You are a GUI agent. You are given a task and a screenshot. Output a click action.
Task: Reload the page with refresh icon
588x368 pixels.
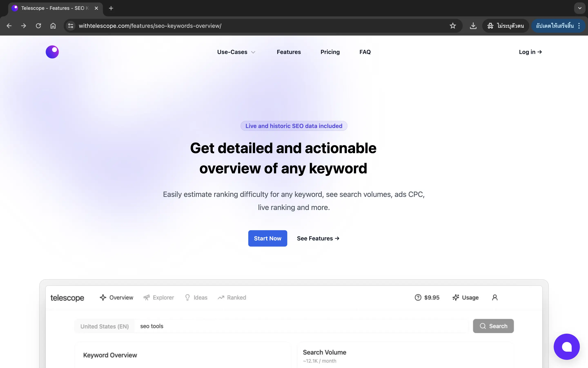tap(38, 26)
